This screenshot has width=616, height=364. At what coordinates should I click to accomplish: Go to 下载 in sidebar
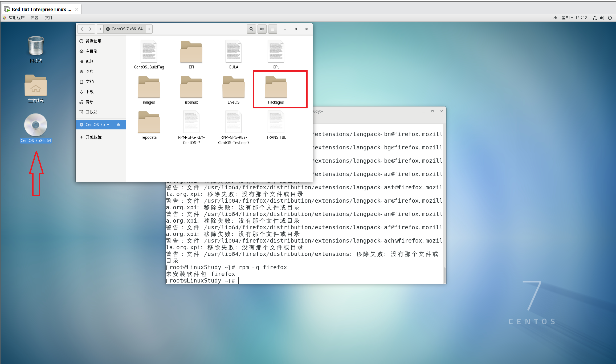pyautogui.click(x=101, y=92)
